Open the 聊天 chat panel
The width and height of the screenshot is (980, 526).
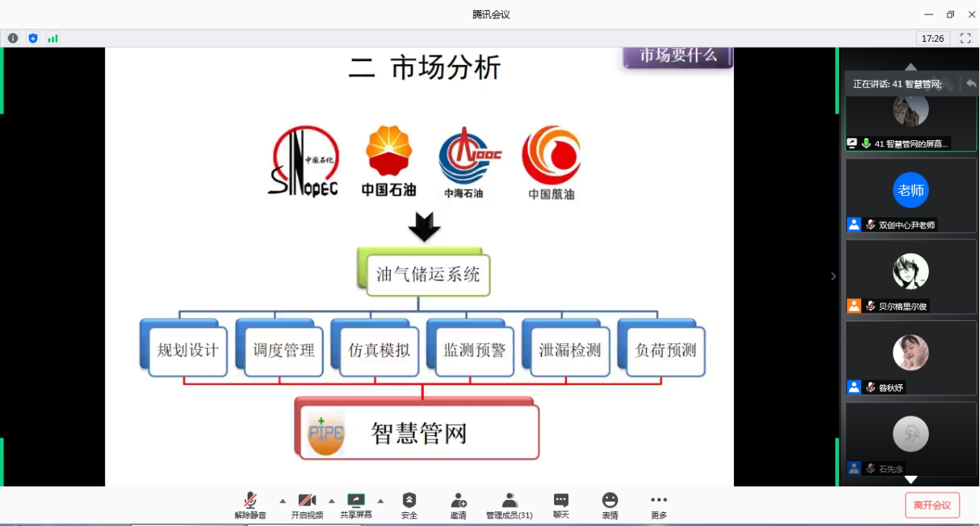[561, 505]
